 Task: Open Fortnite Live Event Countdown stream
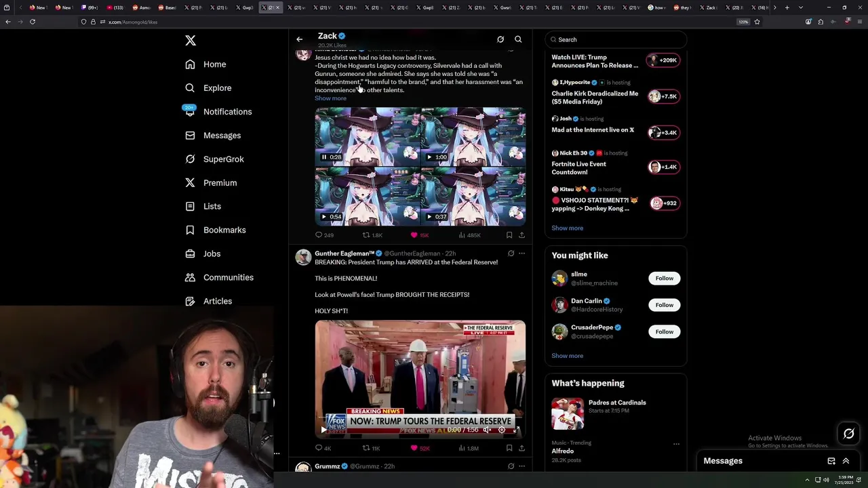pyautogui.click(x=616, y=163)
